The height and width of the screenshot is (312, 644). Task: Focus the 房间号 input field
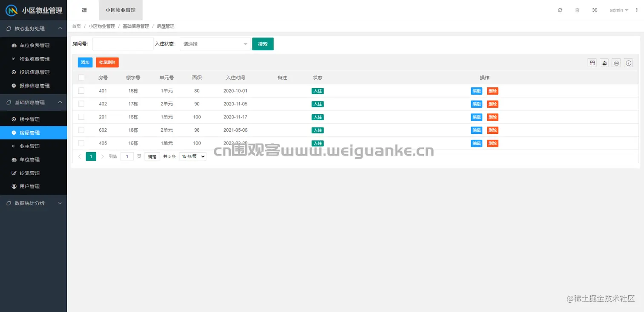(123, 44)
